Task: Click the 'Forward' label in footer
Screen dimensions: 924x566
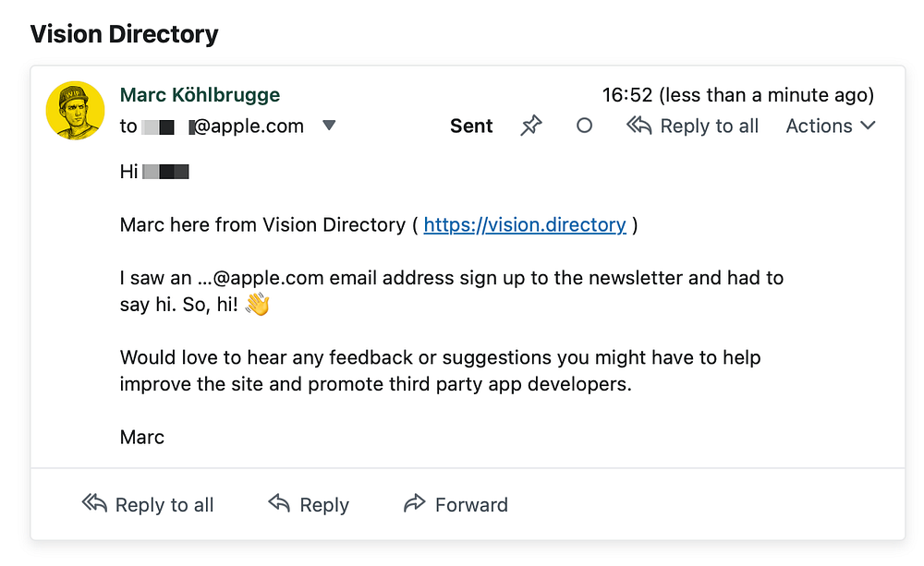Action: pyautogui.click(x=471, y=505)
